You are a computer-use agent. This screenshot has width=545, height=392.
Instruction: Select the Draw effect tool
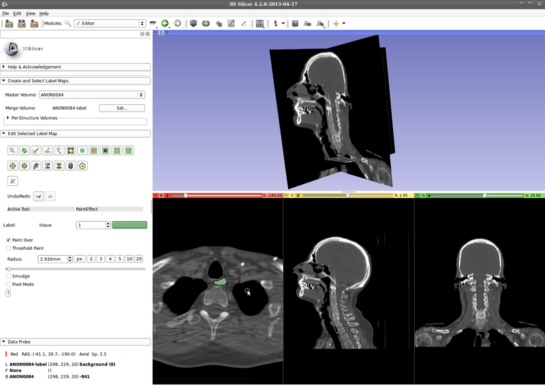pos(48,150)
